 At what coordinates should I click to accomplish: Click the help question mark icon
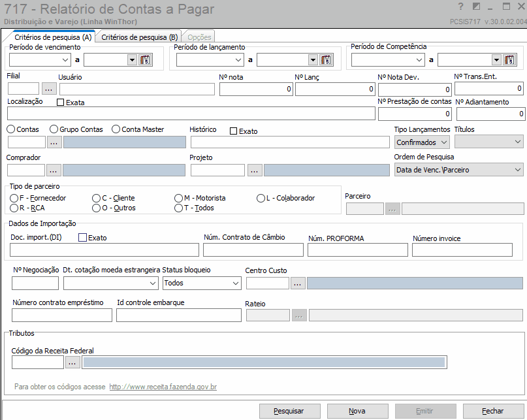pos(461,7)
